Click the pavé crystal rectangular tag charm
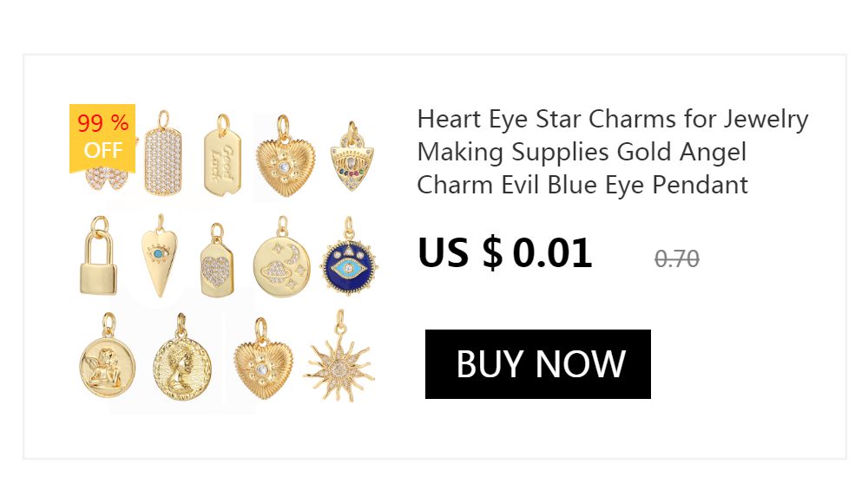Viewport: 868px width, 503px height. pyautogui.click(x=163, y=154)
